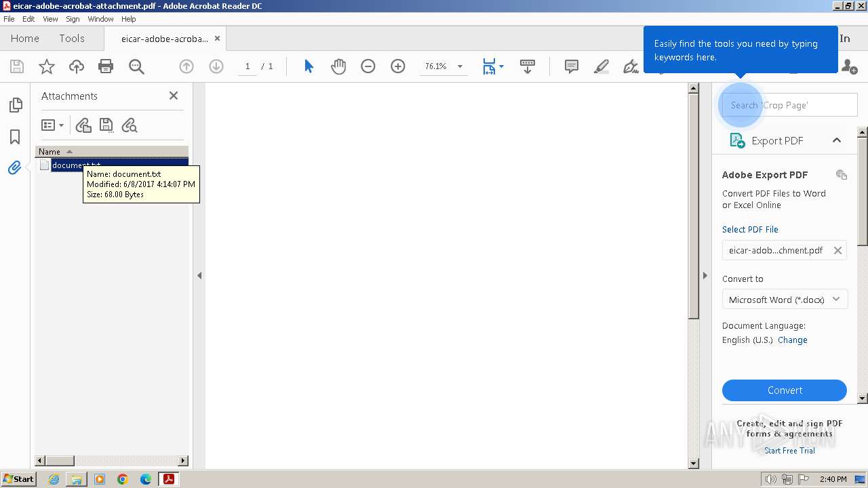Click the page number field
This screenshot has width=868, height=488.
pos(248,66)
